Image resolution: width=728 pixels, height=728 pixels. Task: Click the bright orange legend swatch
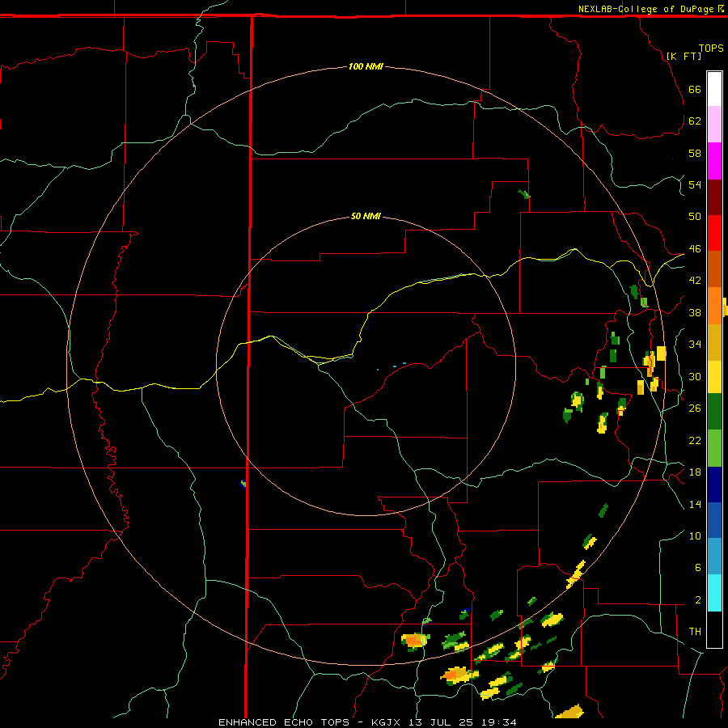(714, 306)
